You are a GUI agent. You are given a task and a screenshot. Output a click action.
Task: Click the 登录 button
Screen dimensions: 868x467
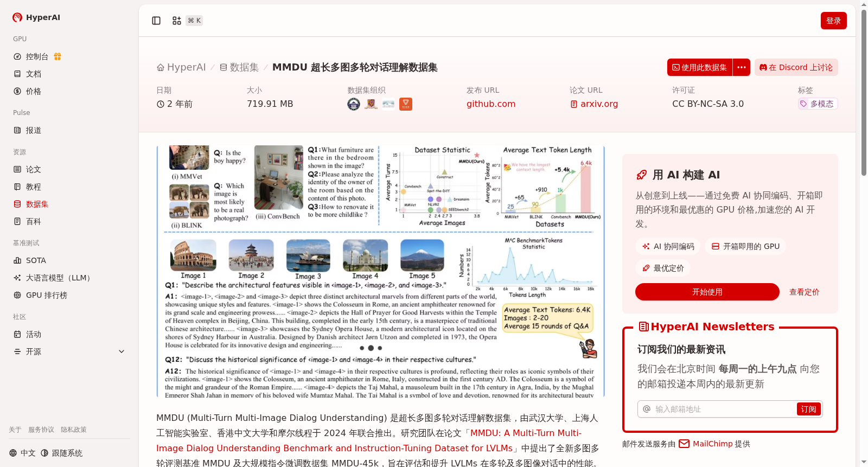834,21
